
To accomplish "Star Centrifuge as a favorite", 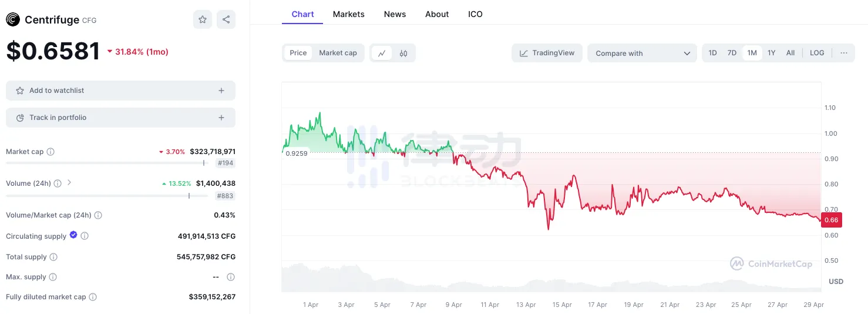I will coord(203,19).
